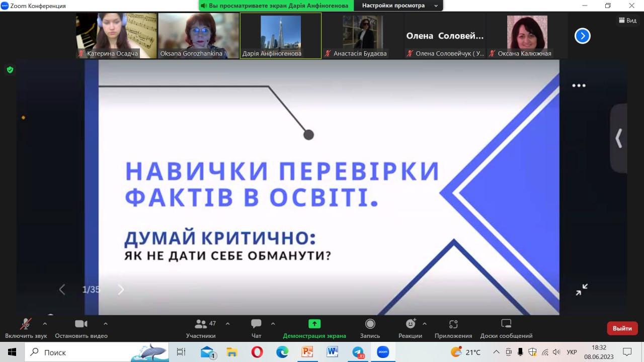The image size is (644, 362).
Task: Click the green sharing status banner
Action: (276, 6)
